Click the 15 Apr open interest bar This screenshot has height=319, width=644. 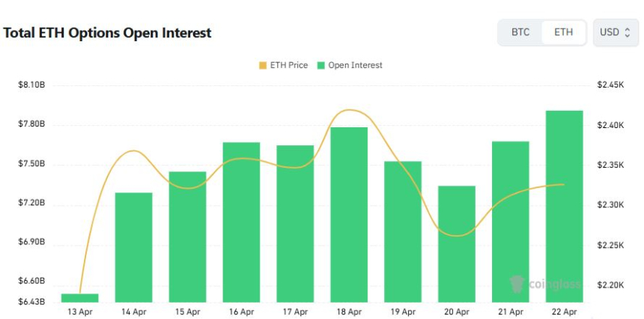[x=187, y=237]
